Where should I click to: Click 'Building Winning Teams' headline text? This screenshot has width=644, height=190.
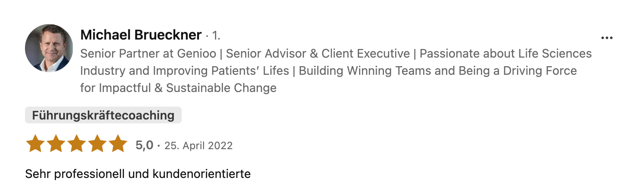[365, 70]
